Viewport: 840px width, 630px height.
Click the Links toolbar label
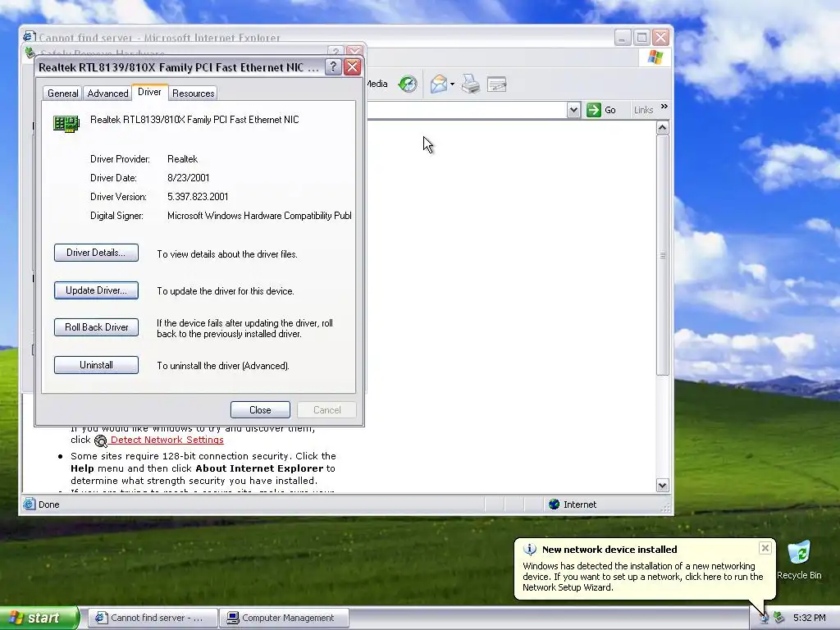coord(643,110)
